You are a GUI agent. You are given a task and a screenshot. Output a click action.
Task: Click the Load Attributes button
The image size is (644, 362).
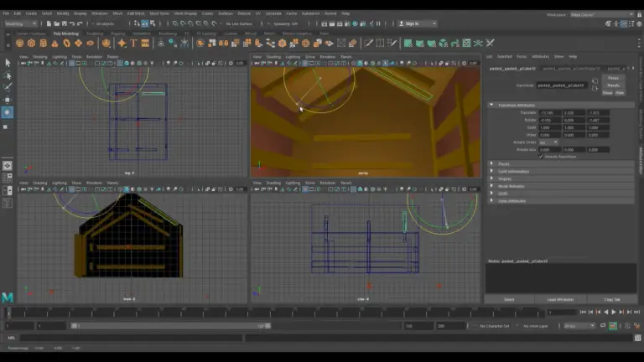pos(560,300)
